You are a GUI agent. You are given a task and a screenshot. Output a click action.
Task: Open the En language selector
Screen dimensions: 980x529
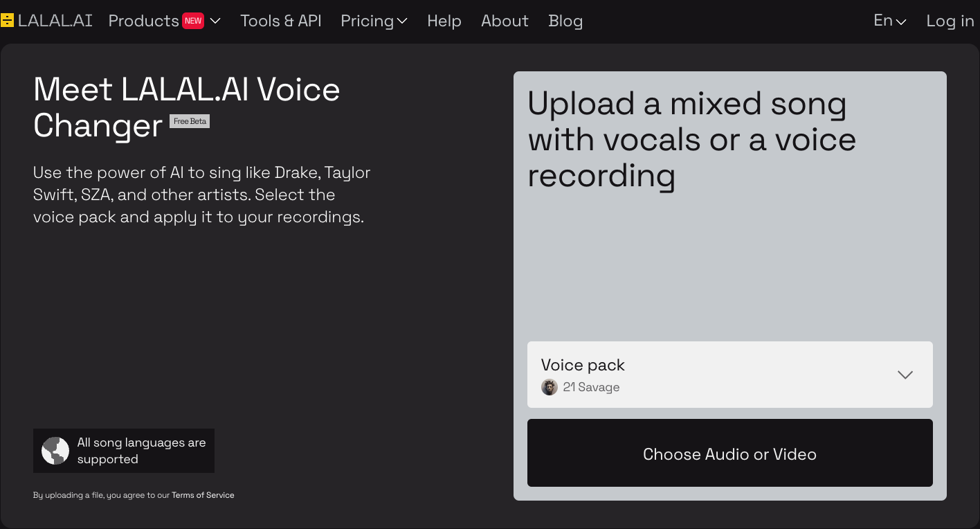pos(890,21)
